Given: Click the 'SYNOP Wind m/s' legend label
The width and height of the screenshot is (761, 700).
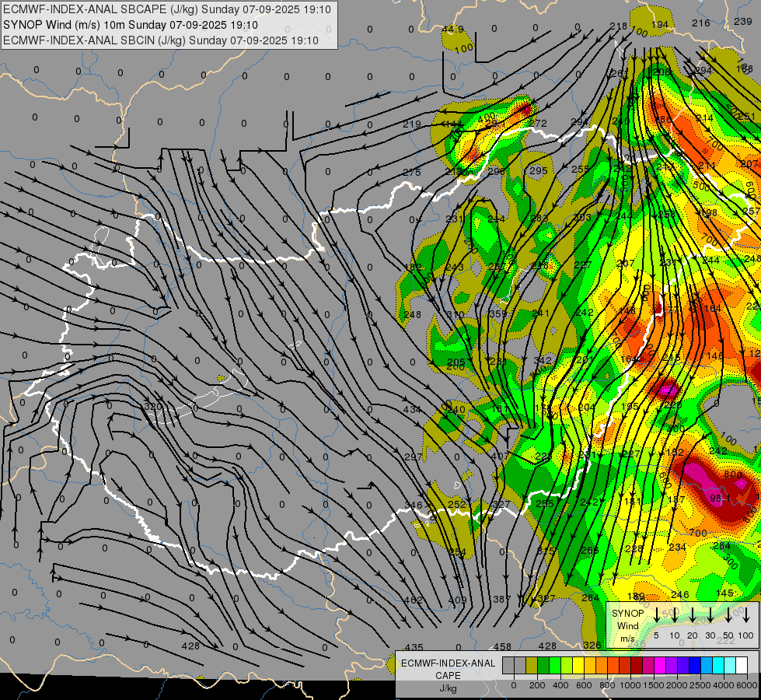Looking at the screenshot, I should point(627,626).
